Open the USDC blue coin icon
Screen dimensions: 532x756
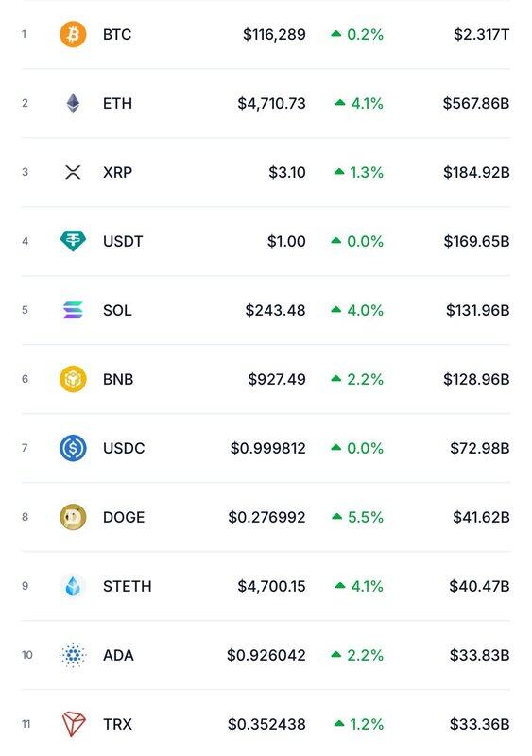coord(73,448)
